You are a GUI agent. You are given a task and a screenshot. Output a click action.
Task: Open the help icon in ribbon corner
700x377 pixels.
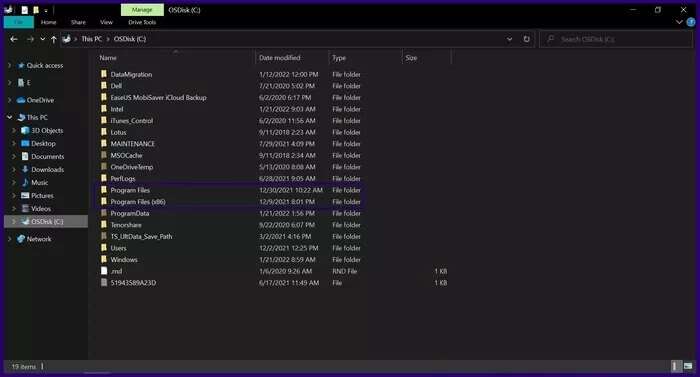[x=691, y=22]
